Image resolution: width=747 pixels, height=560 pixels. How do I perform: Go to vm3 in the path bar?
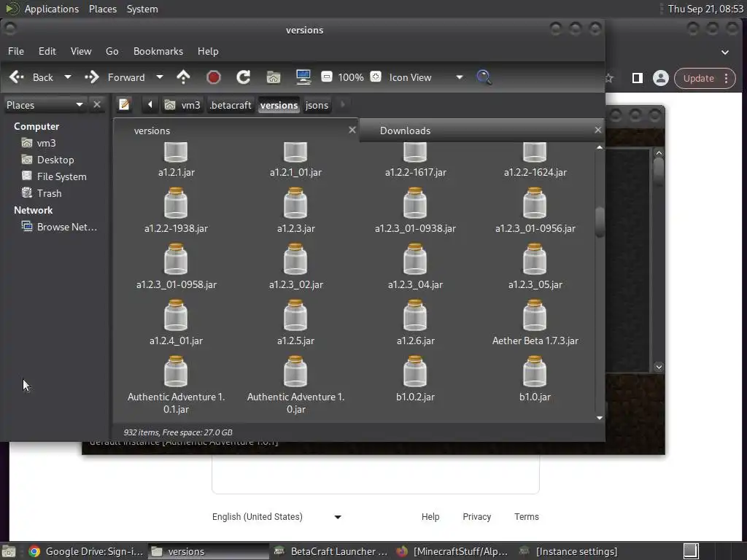tap(182, 105)
